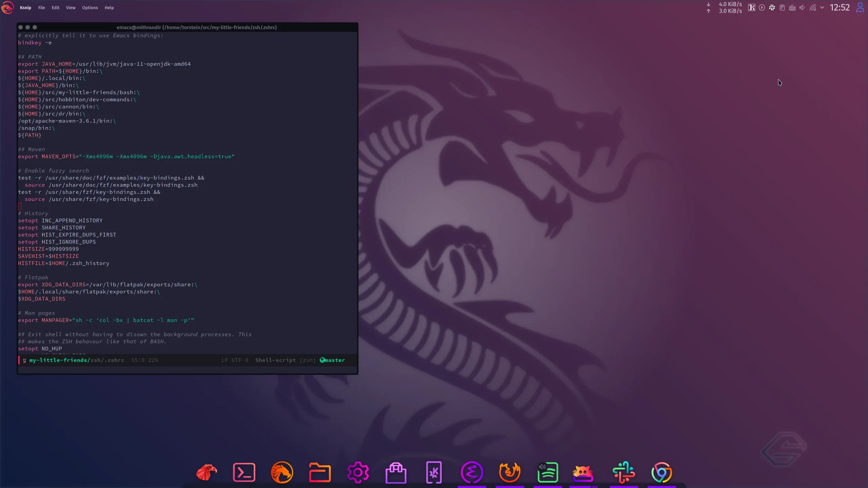Open the file manager folder icon
The height and width of the screenshot is (488, 868).
pos(320,472)
